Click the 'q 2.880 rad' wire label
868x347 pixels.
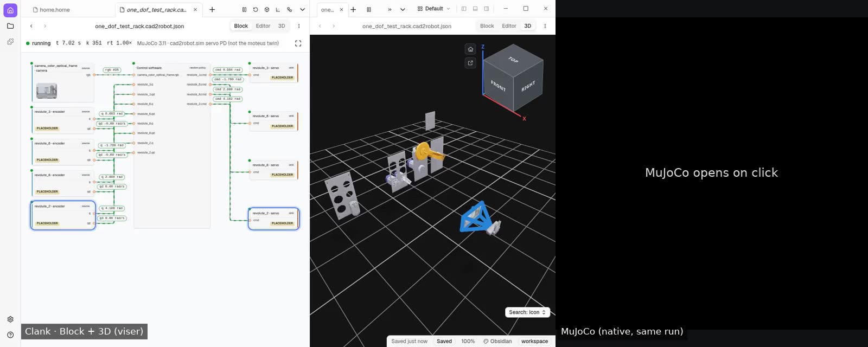pos(112,177)
